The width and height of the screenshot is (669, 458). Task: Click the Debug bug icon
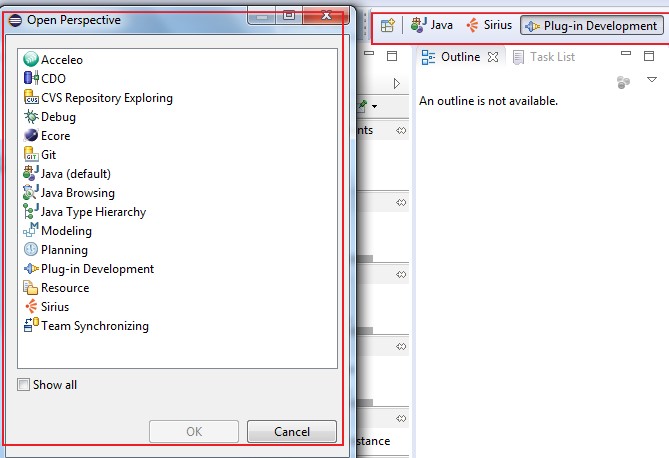pos(31,117)
